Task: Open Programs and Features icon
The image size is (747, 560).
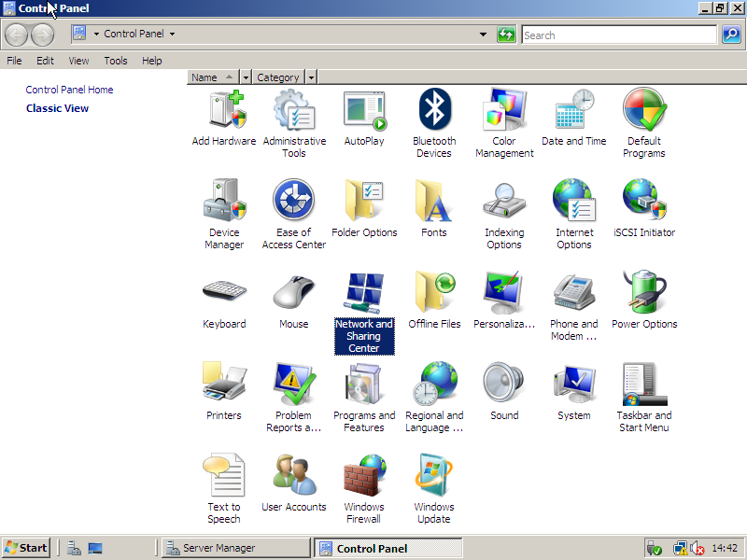Action: click(364, 385)
